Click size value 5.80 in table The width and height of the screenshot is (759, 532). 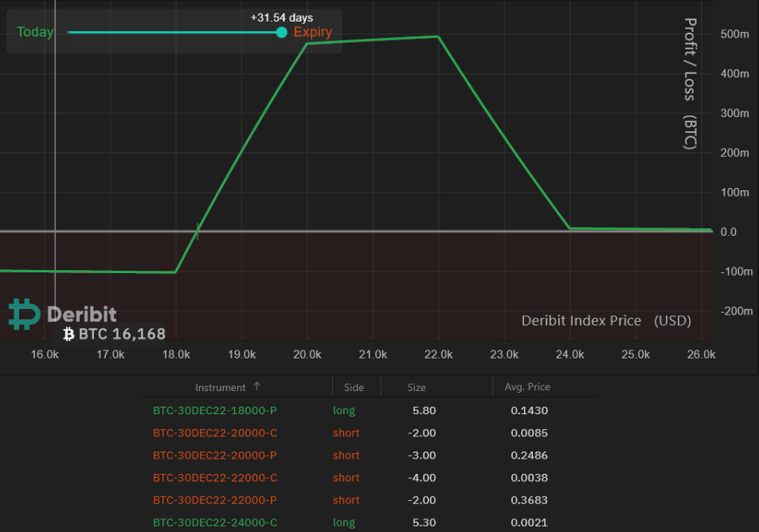[422, 411]
